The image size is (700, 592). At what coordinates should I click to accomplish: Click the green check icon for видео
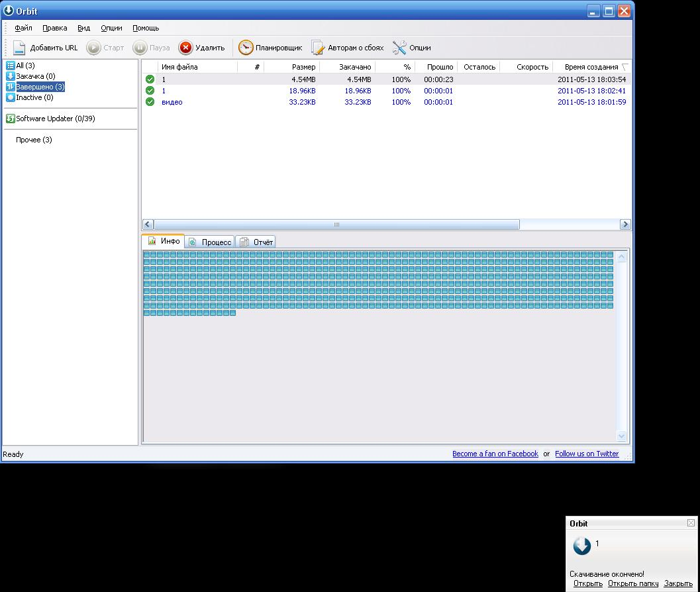(x=150, y=102)
